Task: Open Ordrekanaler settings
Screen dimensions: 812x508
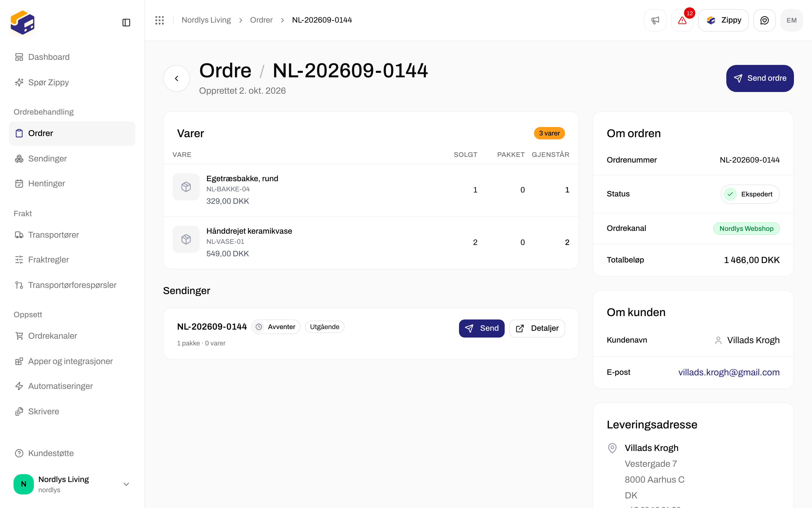Action: 72,336
